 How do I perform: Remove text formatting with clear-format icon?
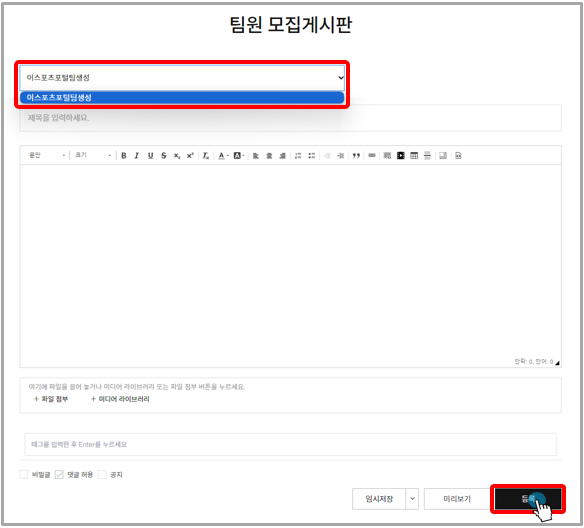click(206, 156)
